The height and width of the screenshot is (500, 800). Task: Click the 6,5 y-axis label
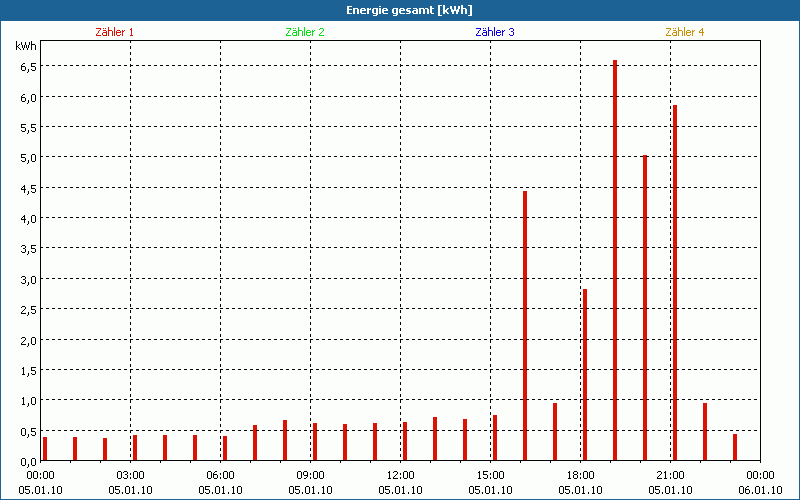pos(28,67)
